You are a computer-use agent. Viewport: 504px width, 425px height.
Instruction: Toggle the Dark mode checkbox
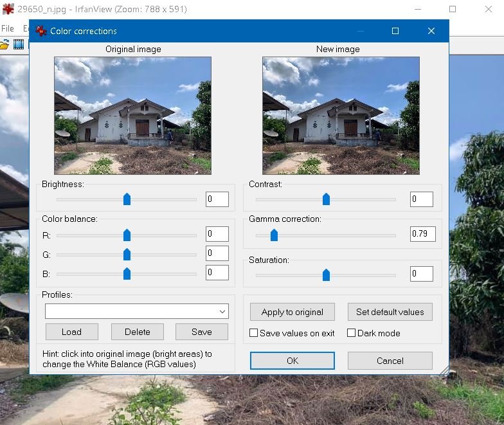pyautogui.click(x=351, y=333)
